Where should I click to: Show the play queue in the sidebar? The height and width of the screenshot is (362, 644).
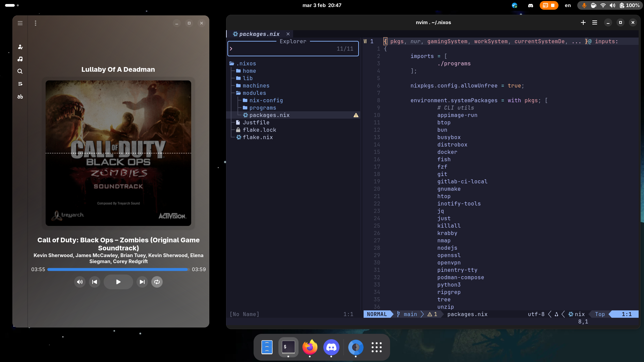coord(20,84)
